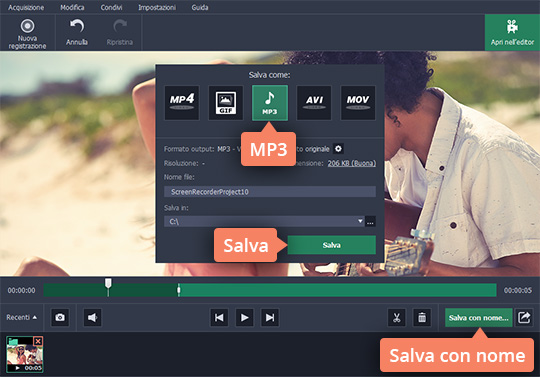
Task: Open the Acquisizione menu
Action: (26, 7)
